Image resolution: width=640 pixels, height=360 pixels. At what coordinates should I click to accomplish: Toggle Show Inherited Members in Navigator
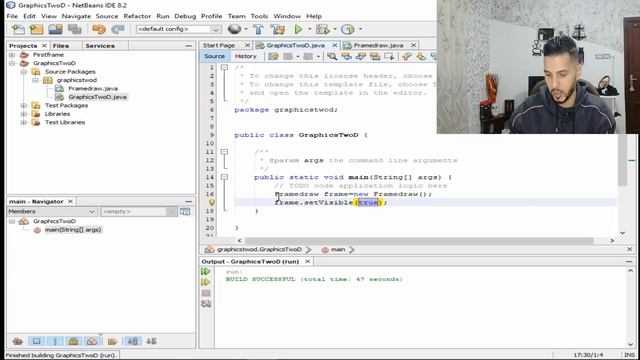(x=18, y=341)
